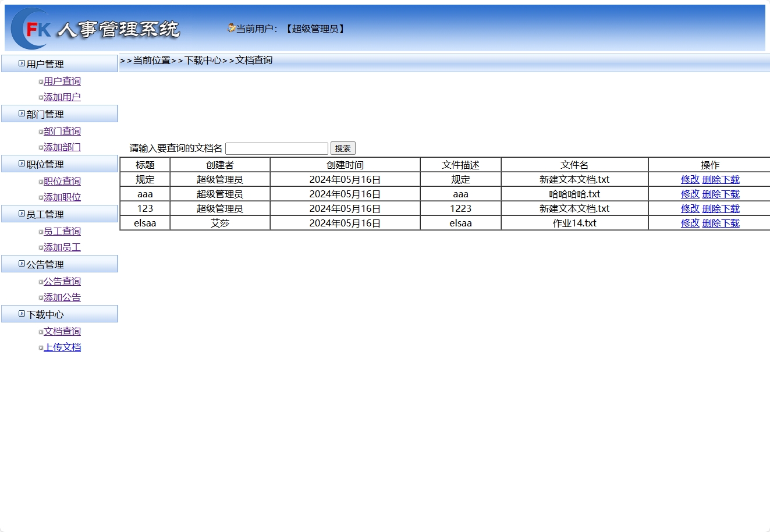Select the 添加部门 link
This screenshot has width=770, height=532.
[x=62, y=147]
